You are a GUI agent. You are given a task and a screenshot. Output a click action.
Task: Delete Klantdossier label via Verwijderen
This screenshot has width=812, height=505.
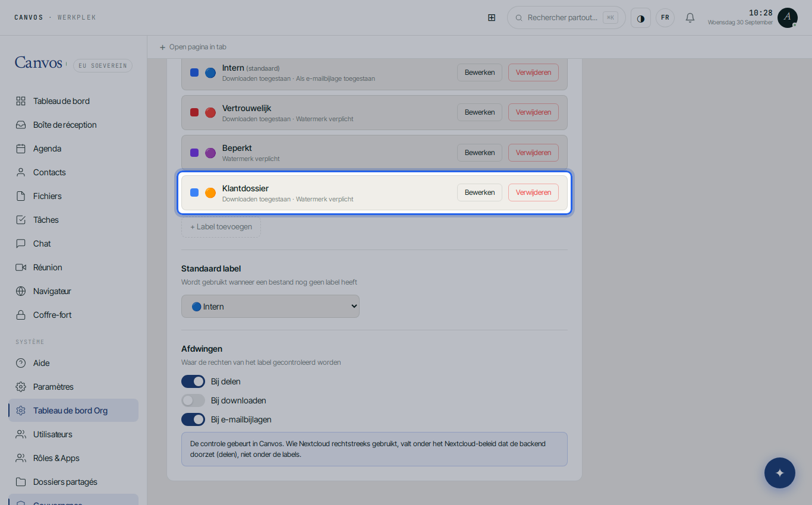coord(533,192)
